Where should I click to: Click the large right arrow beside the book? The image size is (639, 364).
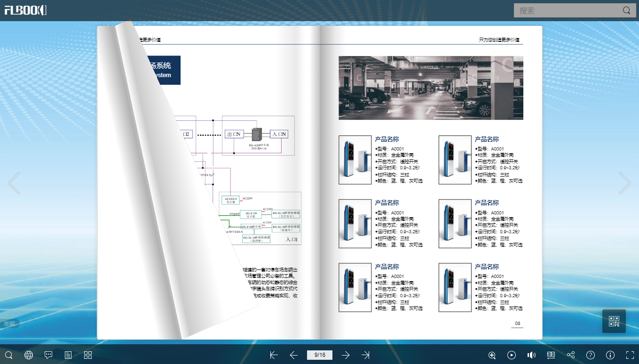(x=625, y=183)
